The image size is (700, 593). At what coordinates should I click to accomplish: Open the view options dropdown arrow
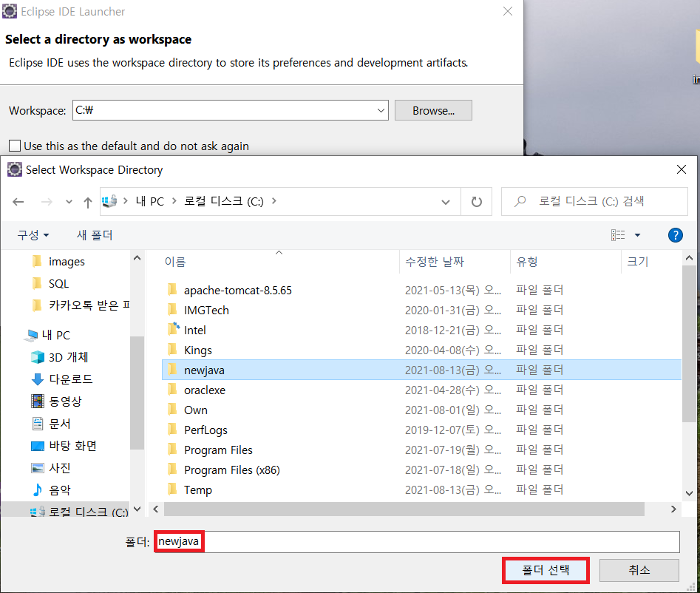pos(637,235)
